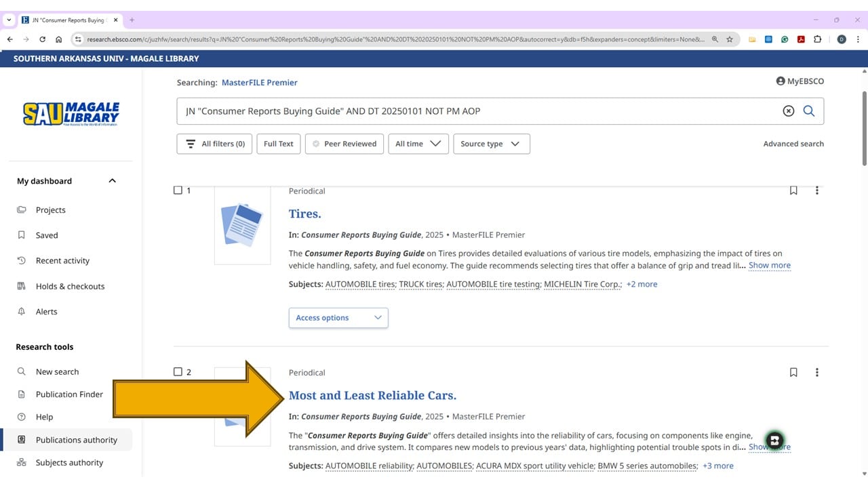Click subject AUTOMOBILE reliability

(369, 466)
